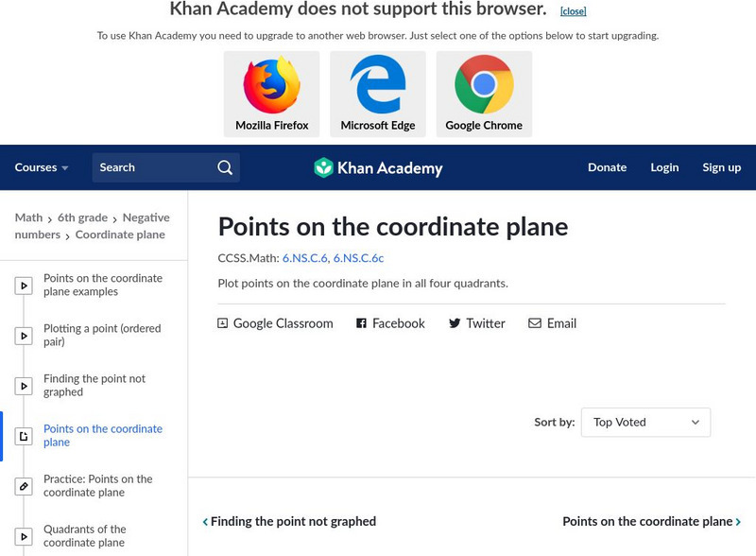Click the Donate link
Viewport: 756px width, 556px height.
coord(607,167)
